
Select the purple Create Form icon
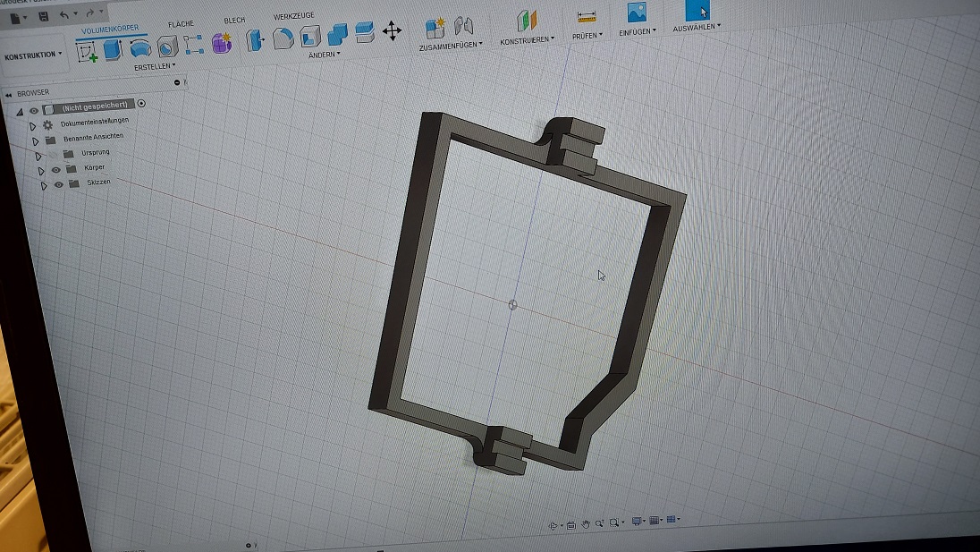coord(222,43)
